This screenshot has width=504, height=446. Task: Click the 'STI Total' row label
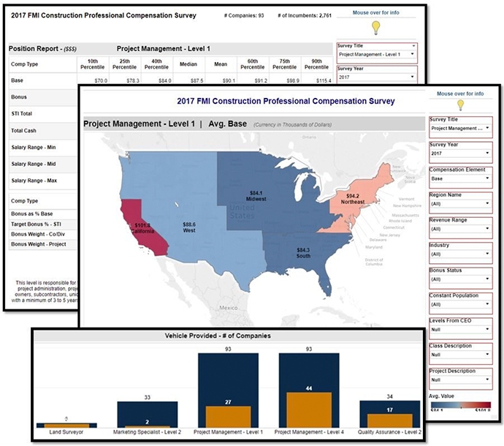21,113
